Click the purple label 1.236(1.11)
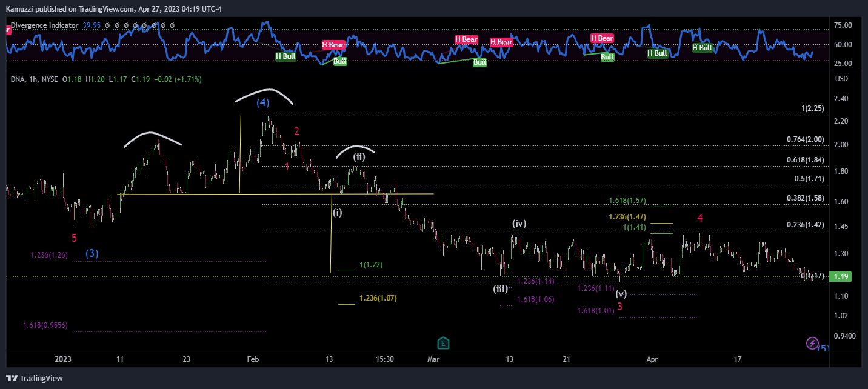The image size is (868, 389). (596, 288)
